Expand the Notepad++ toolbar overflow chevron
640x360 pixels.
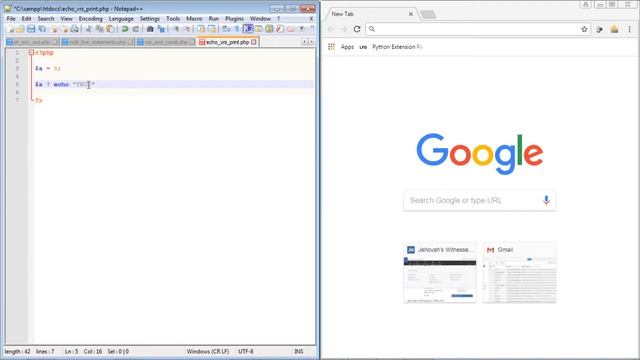312,27
